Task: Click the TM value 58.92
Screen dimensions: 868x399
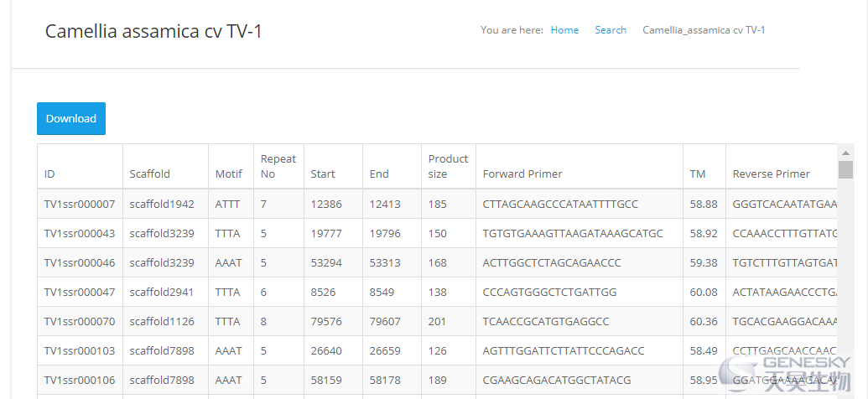Action: (x=704, y=234)
